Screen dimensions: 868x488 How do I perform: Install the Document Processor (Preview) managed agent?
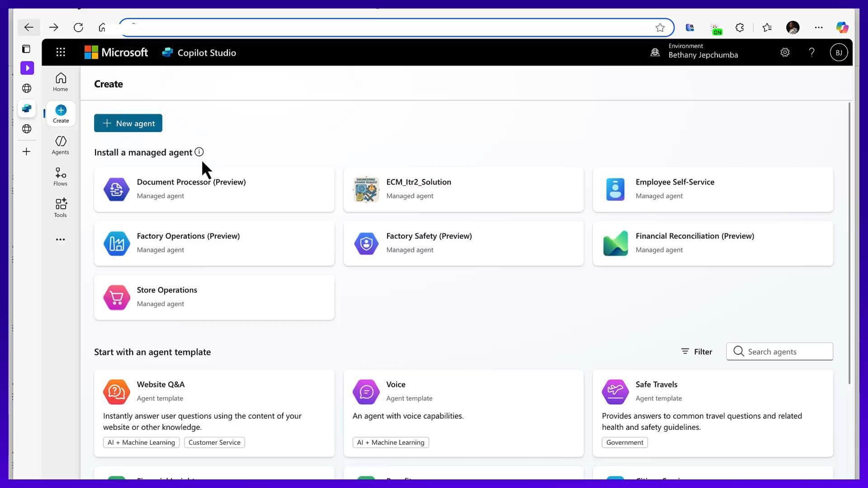pos(214,189)
